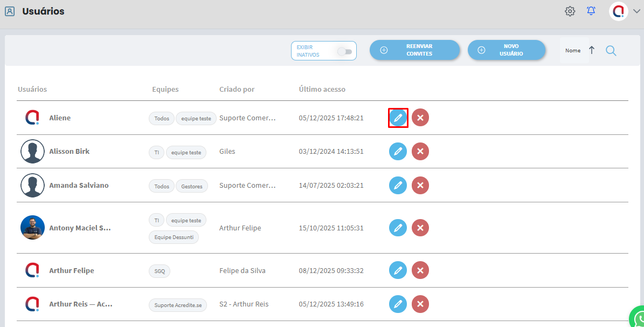
Task: Select the Gestores team tag
Action: [192, 187]
